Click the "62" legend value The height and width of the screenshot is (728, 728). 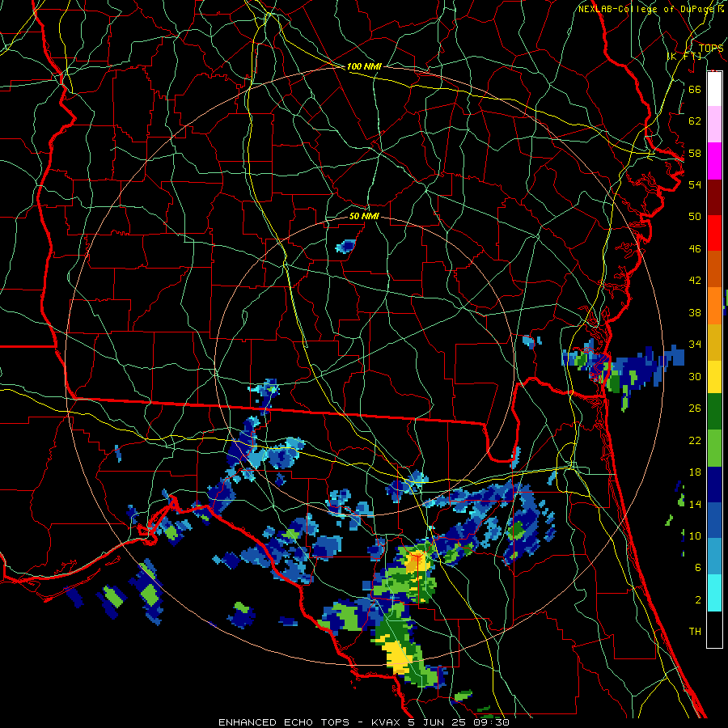[x=695, y=121]
